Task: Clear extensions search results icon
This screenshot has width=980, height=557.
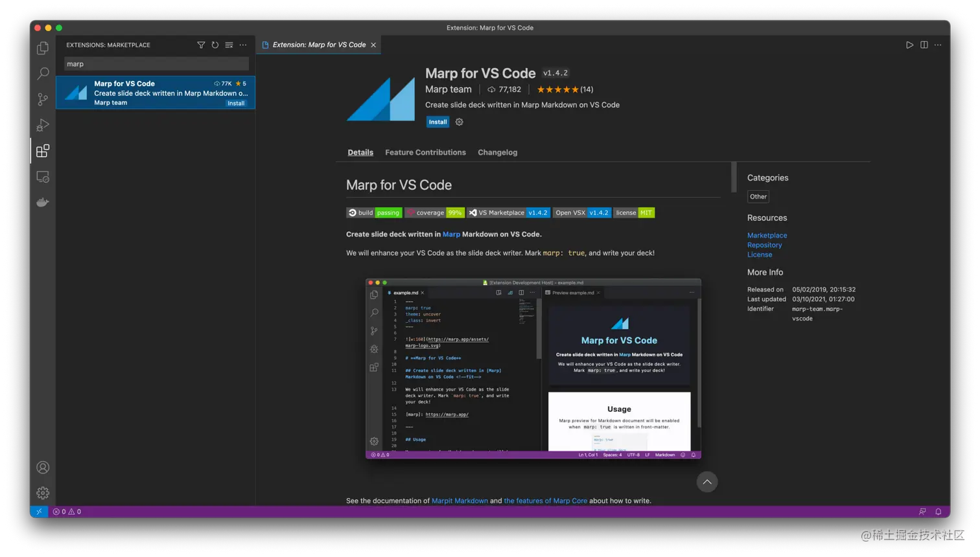Action: 229,45
